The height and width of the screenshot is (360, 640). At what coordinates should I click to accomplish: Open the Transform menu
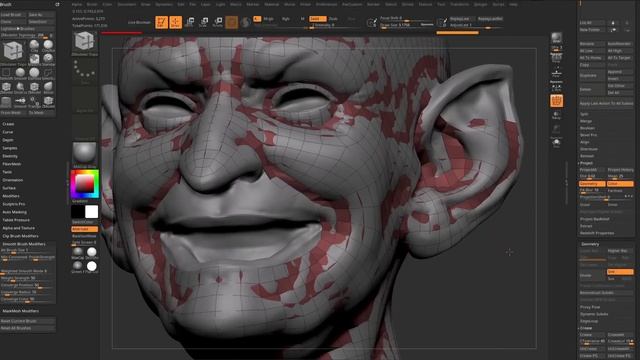pos(460,4)
